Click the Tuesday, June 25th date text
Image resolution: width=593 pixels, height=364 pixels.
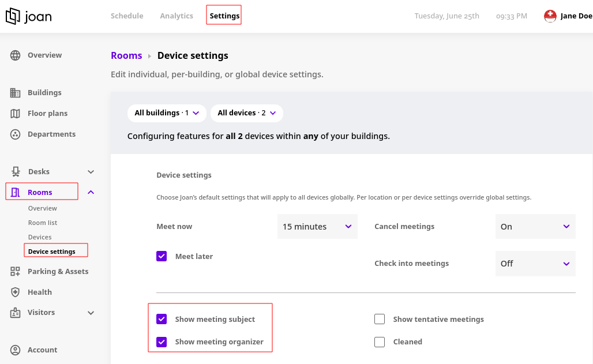tap(446, 16)
